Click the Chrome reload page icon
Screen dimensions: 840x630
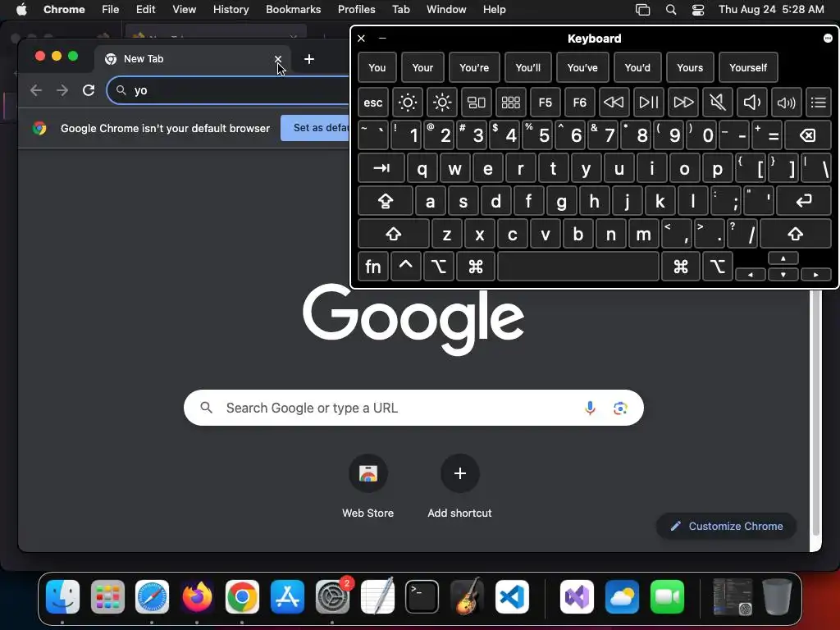[89, 90]
